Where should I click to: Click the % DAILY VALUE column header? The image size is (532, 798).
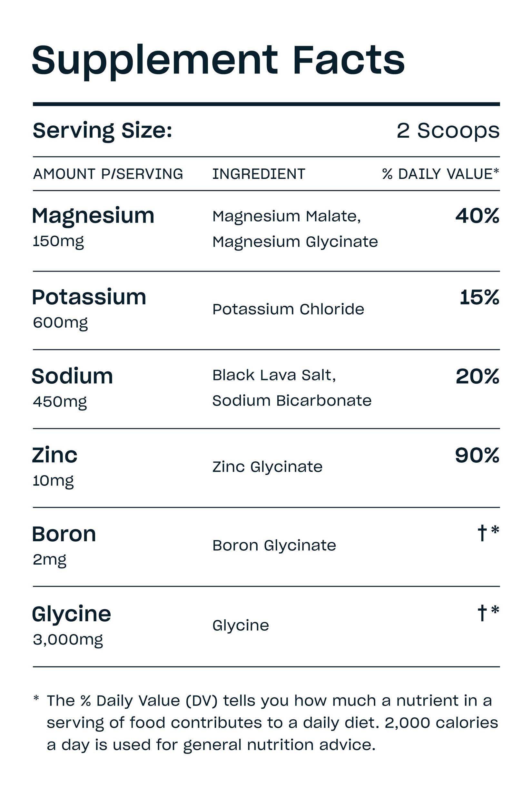(440, 174)
